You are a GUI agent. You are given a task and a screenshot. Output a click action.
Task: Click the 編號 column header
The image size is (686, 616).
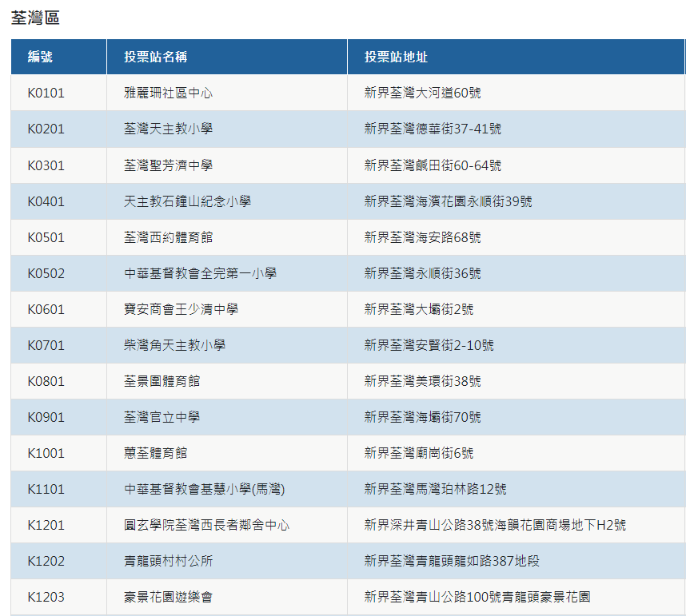pyautogui.click(x=41, y=57)
